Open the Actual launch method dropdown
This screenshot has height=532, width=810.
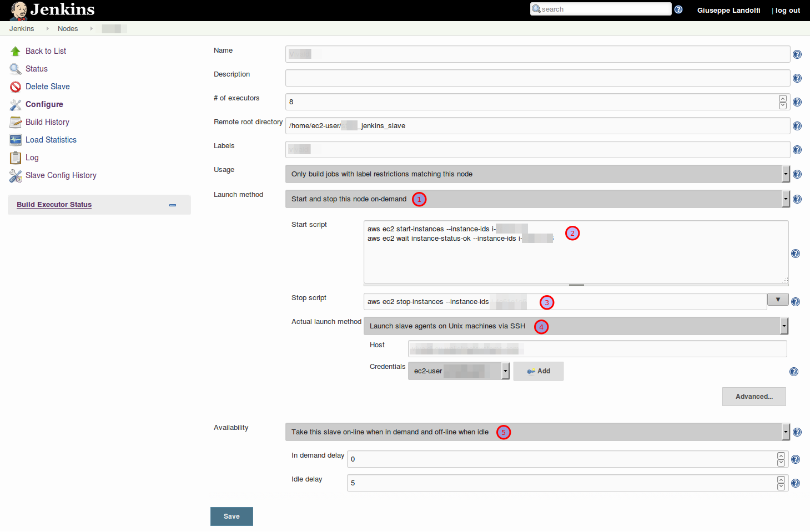[576, 326]
